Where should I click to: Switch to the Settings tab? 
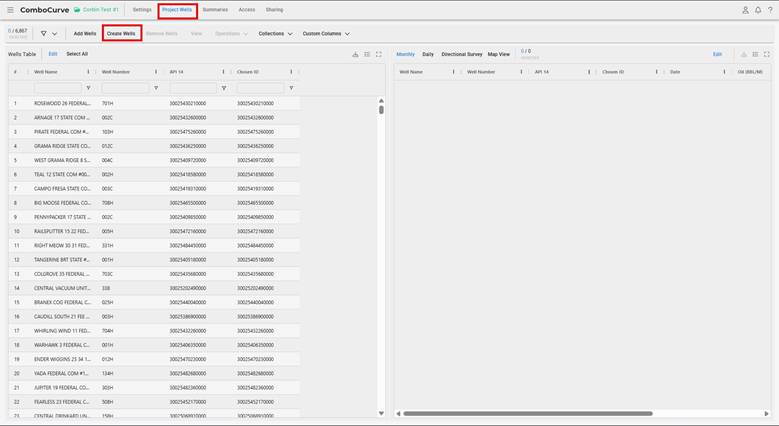coord(142,10)
